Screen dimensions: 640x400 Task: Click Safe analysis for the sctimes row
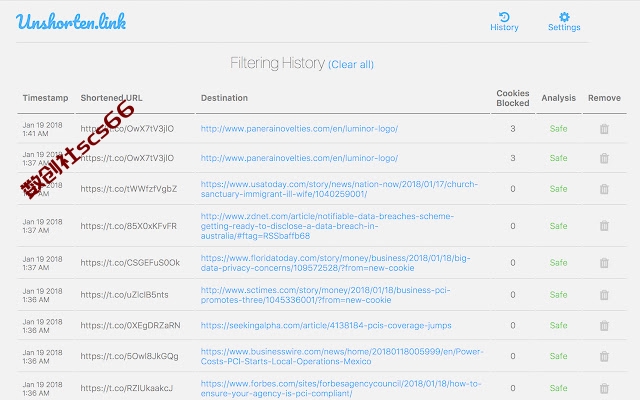coord(558,294)
